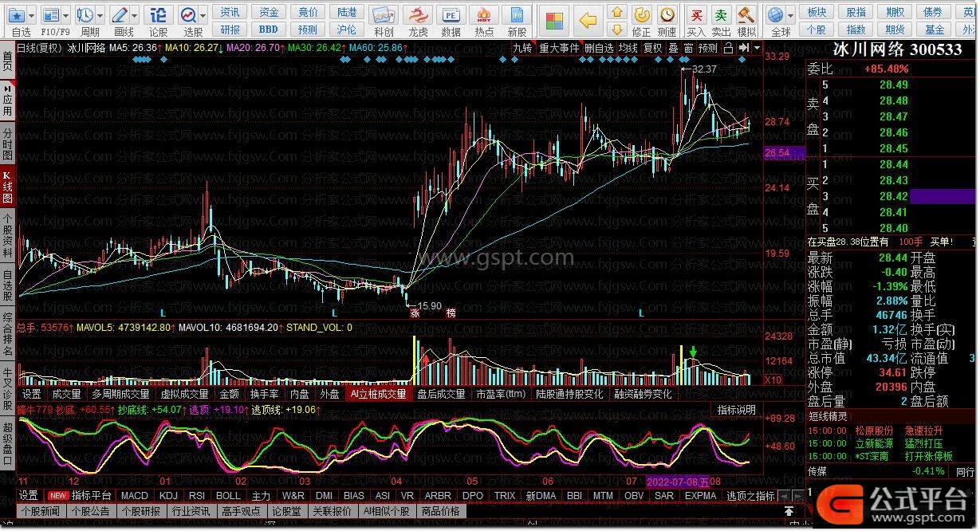Viewport: 980px width, 531px height.
Task: Click the 榜 marker below the chart
Action: [451, 313]
